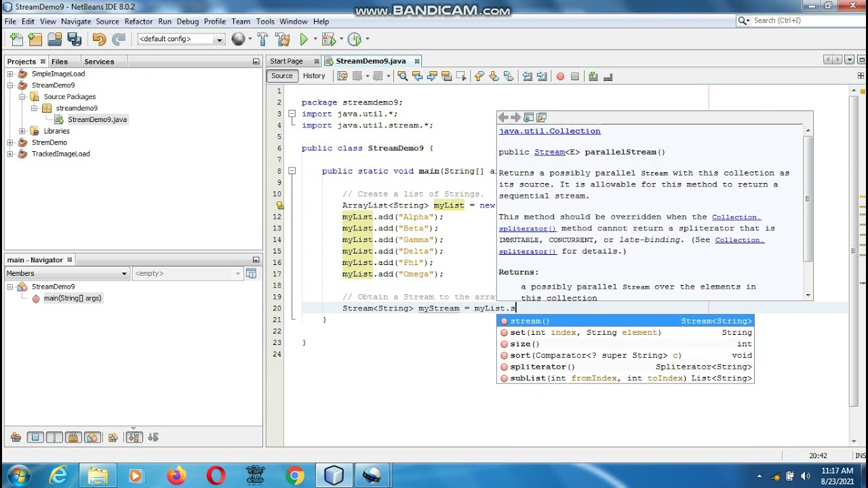Screen dimensions: 868x488
Task: Click the Last Edit editor toolbar icon
Action: point(342,77)
